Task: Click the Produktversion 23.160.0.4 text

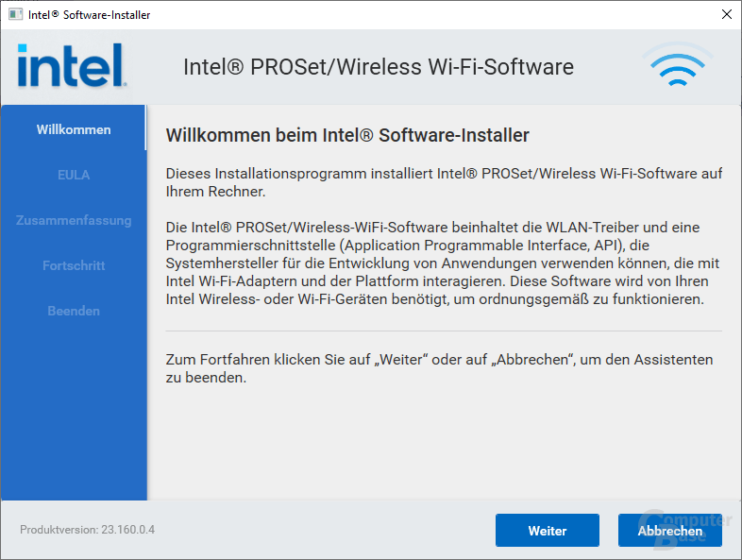Action: click(87, 530)
